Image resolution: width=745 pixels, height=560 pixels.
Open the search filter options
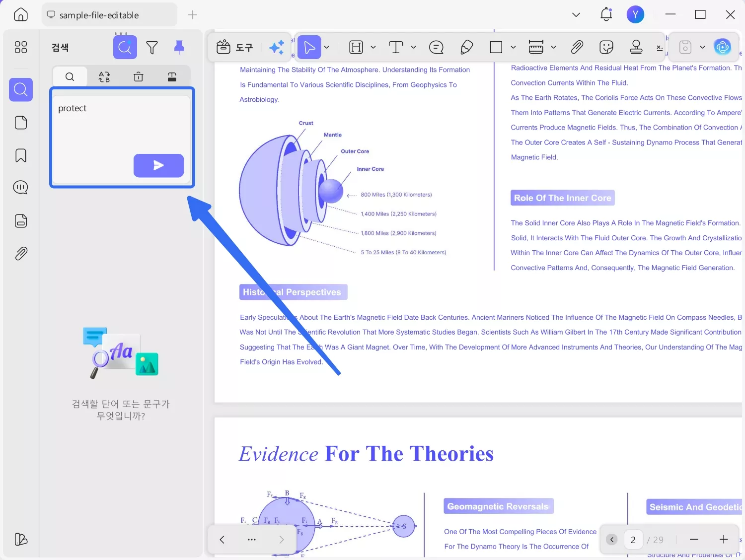pos(152,48)
